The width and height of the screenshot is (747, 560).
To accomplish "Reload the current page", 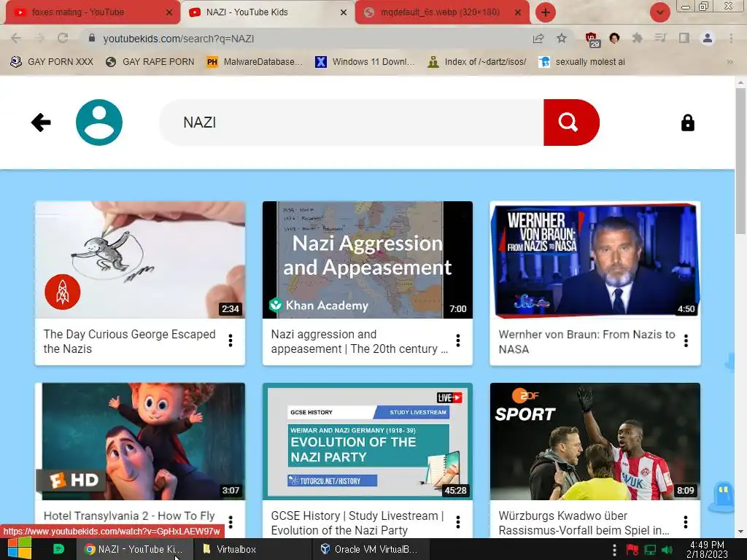I will point(63,38).
